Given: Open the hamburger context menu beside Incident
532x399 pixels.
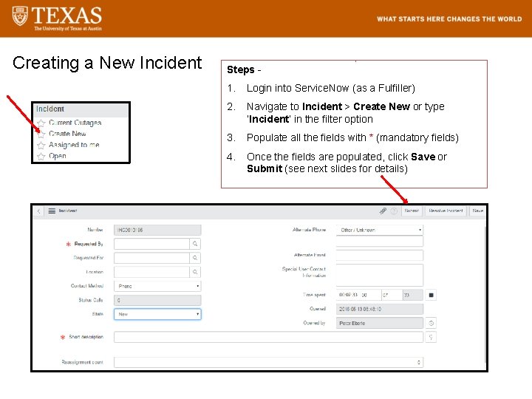Looking at the screenshot, I should 52,211.
